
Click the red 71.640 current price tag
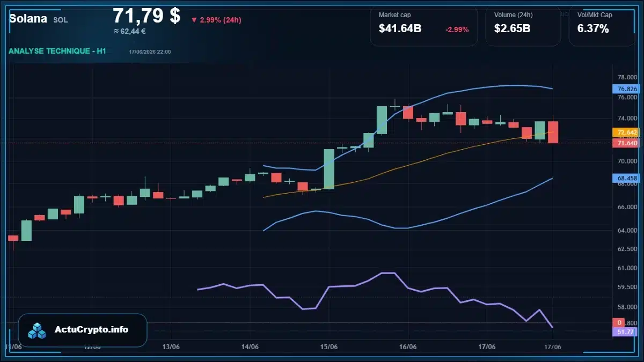coord(626,143)
